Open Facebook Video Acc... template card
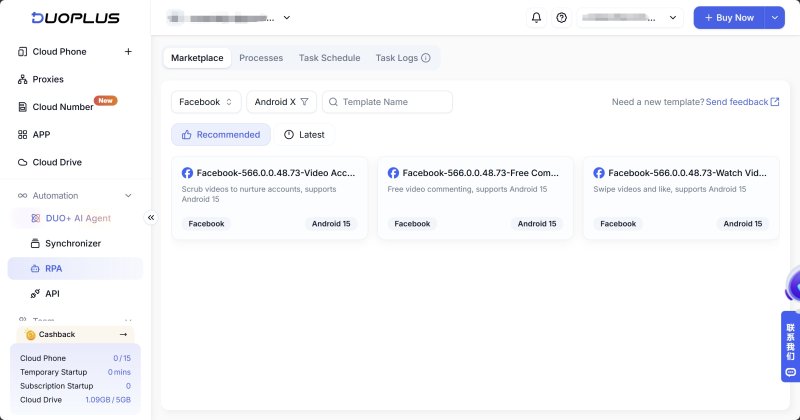800x420 pixels. 269,198
